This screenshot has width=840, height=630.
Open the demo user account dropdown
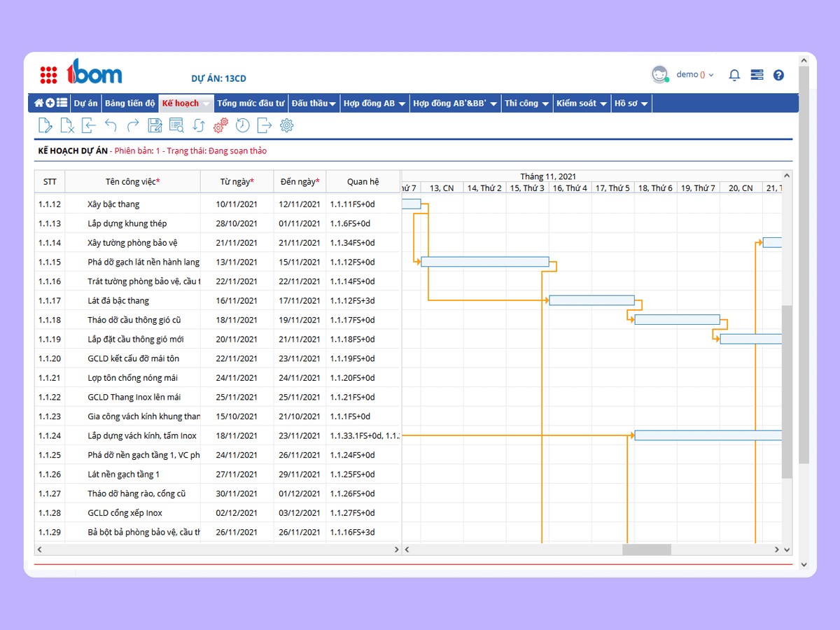click(x=694, y=74)
